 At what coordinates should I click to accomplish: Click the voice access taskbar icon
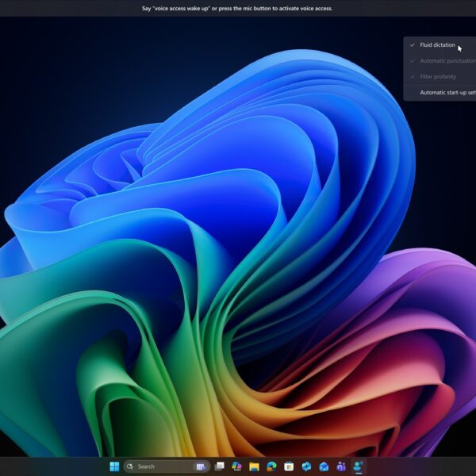tap(358, 466)
